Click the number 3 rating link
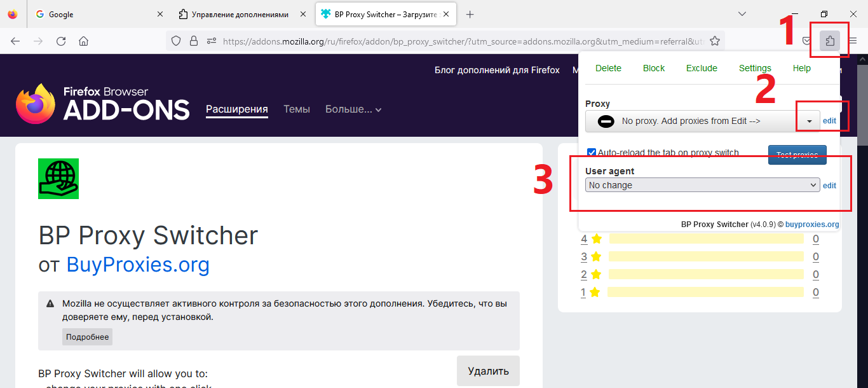 [584, 257]
